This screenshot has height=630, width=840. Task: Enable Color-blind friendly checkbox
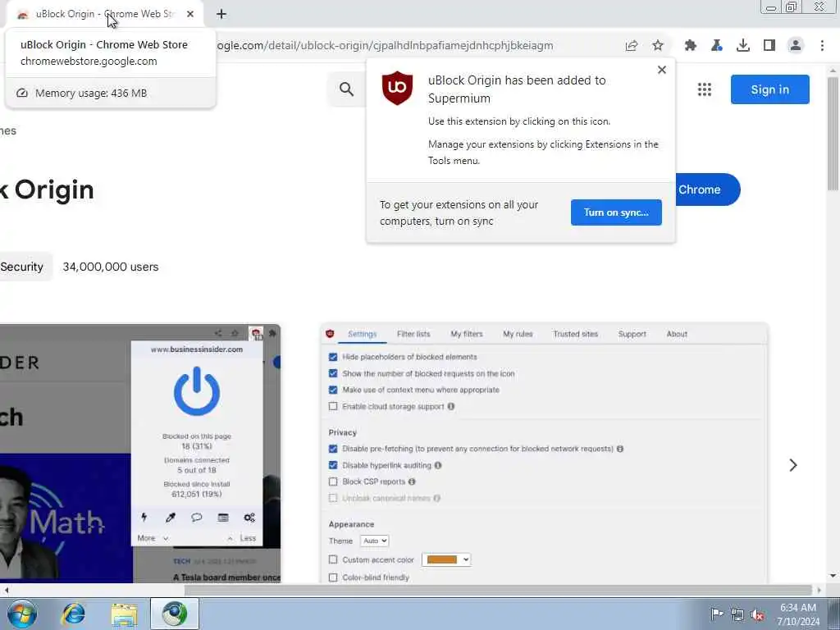333,577
